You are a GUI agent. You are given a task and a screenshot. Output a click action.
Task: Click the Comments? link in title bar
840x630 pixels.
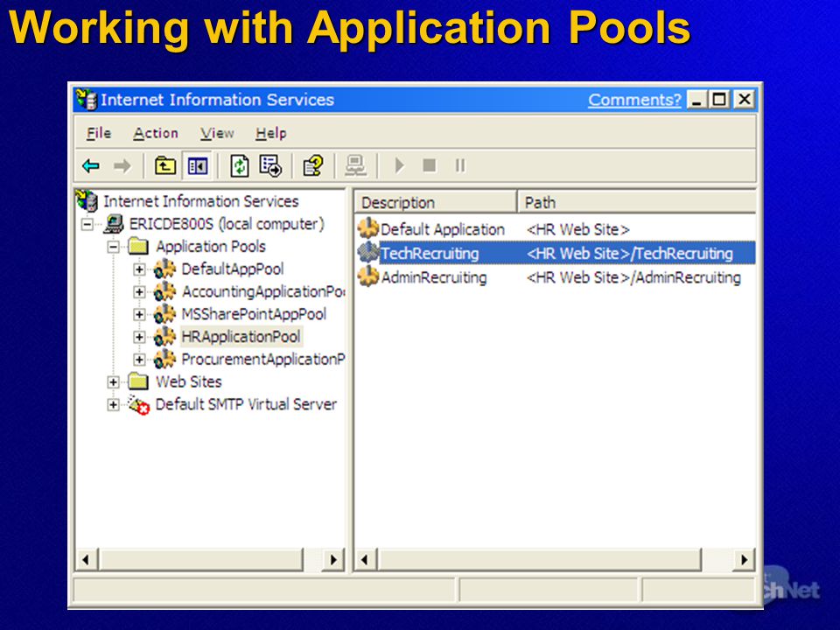634,100
